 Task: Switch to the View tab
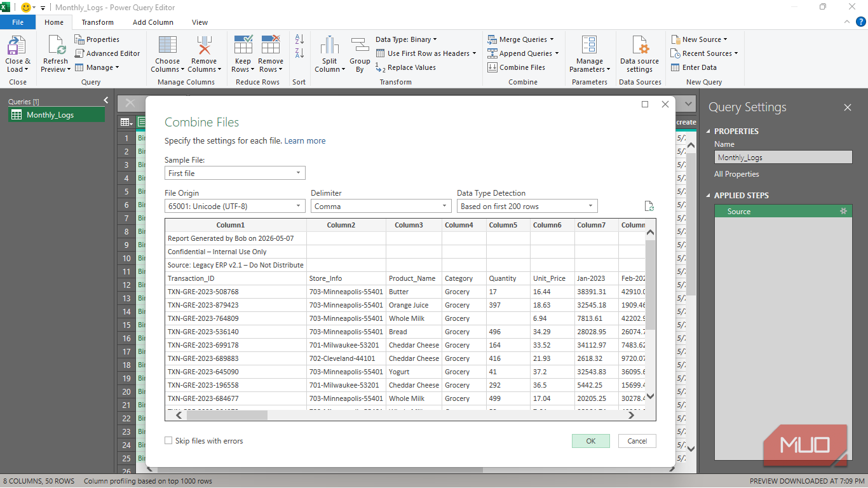click(200, 22)
